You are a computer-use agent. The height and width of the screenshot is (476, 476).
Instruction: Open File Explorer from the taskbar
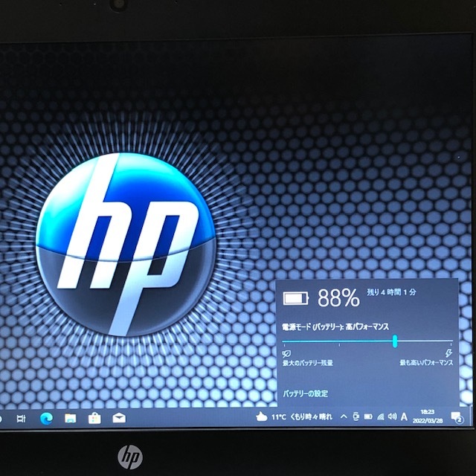(x=71, y=419)
